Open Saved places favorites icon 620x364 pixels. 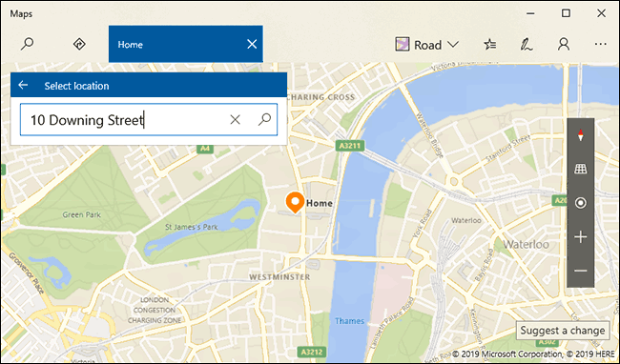490,44
